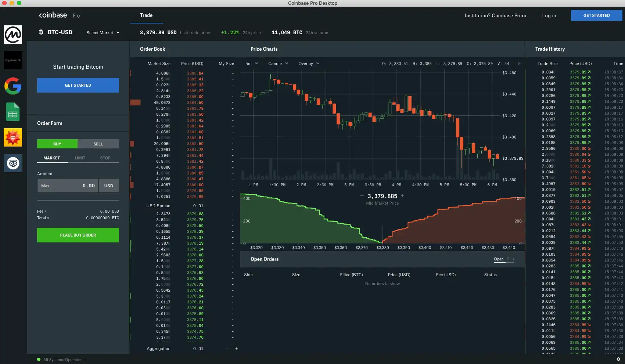
Task: Open the Cryptowatch sidebar icon
Action: [13, 60]
